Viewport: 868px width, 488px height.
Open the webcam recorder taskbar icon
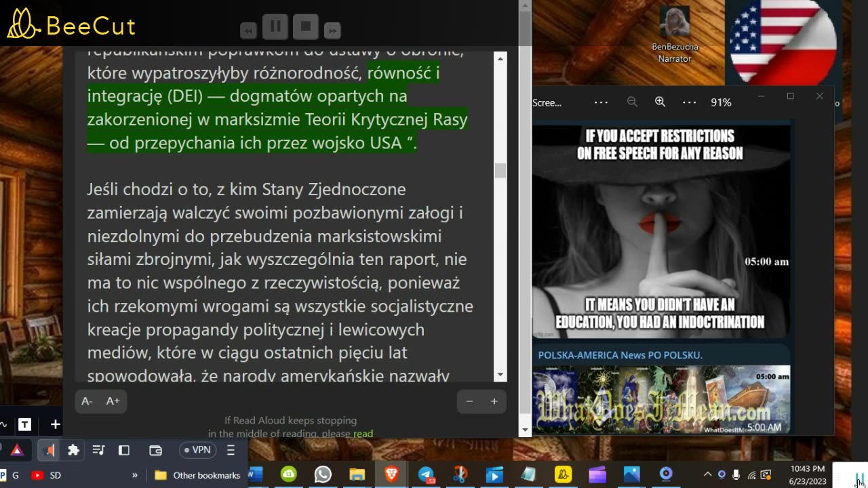(666, 474)
